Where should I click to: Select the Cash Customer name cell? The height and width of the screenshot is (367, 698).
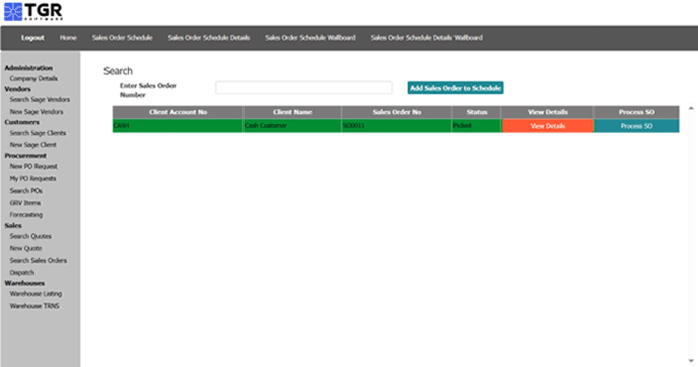coord(292,126)
